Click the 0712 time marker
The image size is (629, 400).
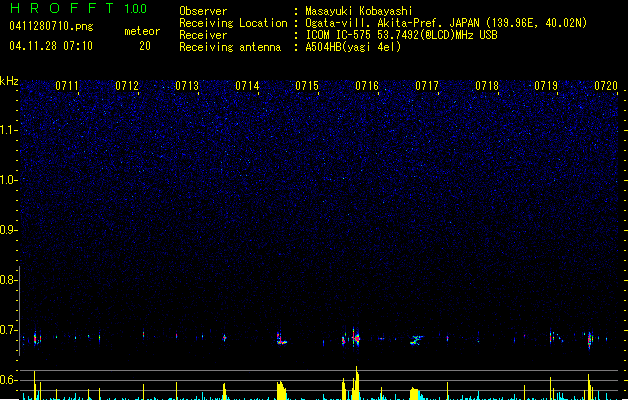tap(127, 86)
